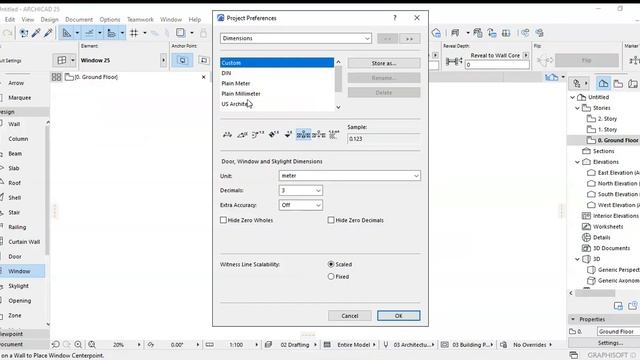Toggle the guide lines triangle icon
Image resolution: width=640 pixels, height=360 pixels.
click(67, 33)
